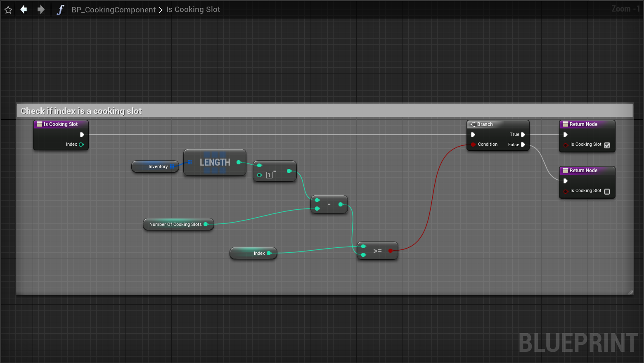Select the Inventory variable node

point(156,166)
